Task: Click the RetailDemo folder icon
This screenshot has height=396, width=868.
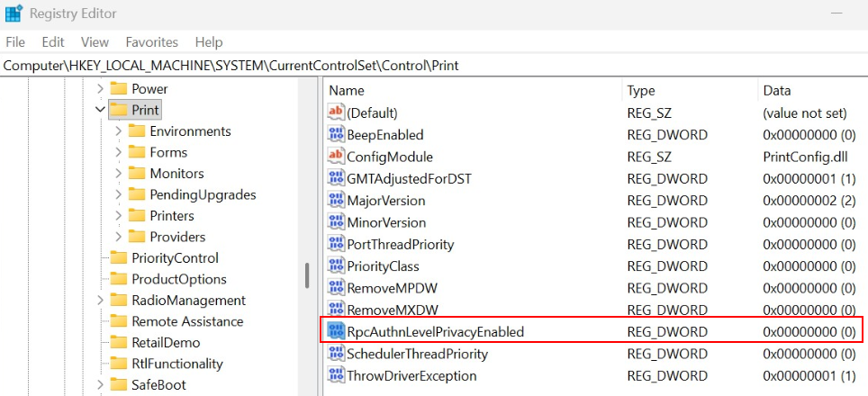Action: coord(119,342)
